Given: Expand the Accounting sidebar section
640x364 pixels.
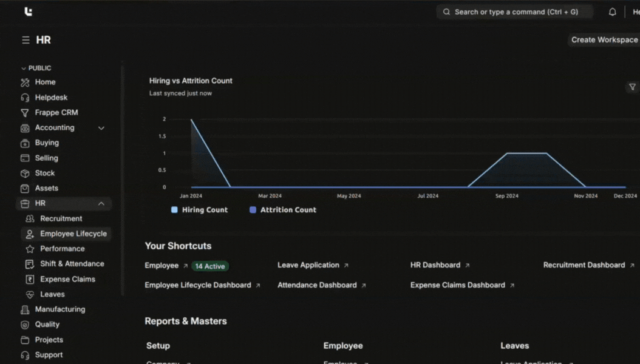Looking at the screenshot, I should (101, 128).
